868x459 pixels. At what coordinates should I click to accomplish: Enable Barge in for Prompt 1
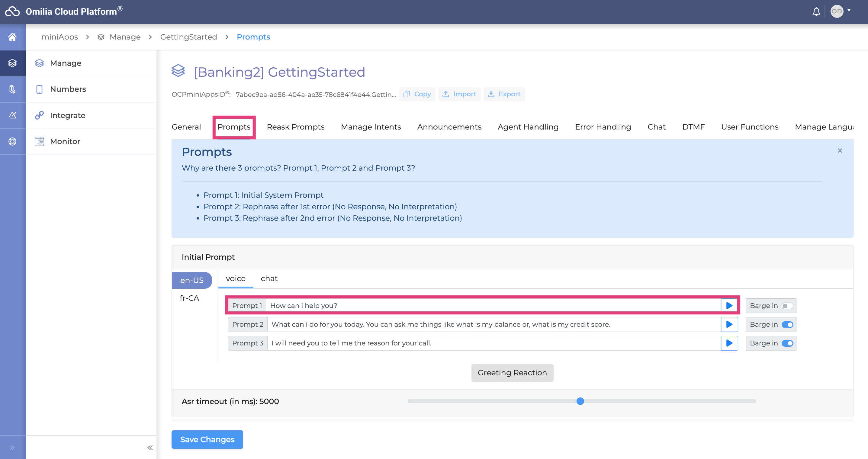(787, 306)
